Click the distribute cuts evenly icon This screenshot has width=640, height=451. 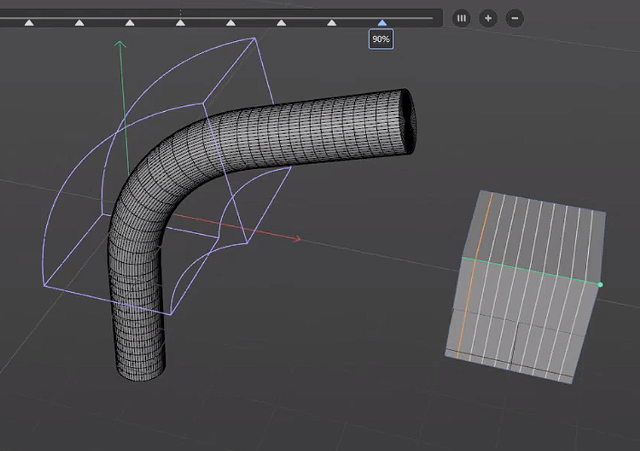461,18
